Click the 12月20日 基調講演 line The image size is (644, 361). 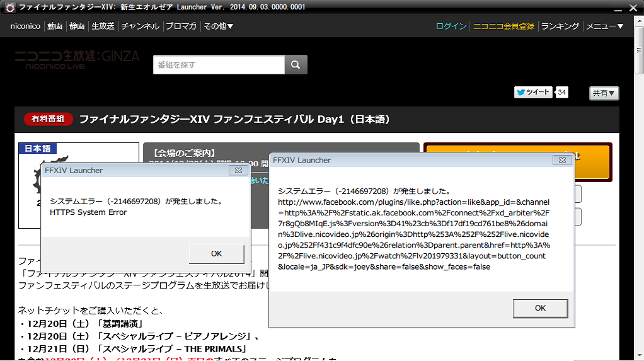[81, 324]
